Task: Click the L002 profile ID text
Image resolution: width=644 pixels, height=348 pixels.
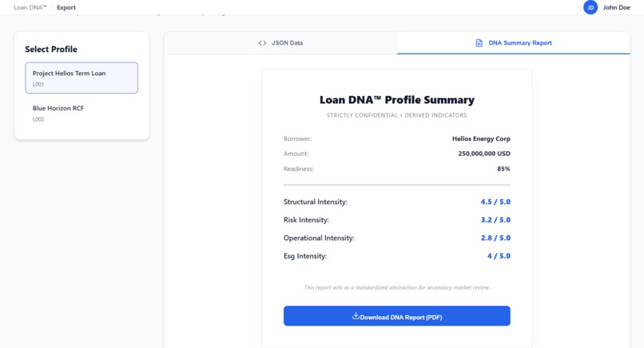Action: pyautogui.click(x=38, y=119)
